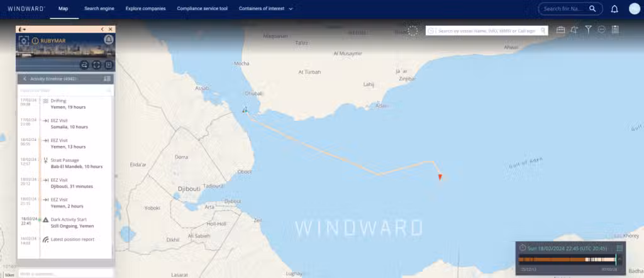This screenshot has width=644, height=278.
Task: Click the briefcase icon in map toolbar
Action: (560, 30)
